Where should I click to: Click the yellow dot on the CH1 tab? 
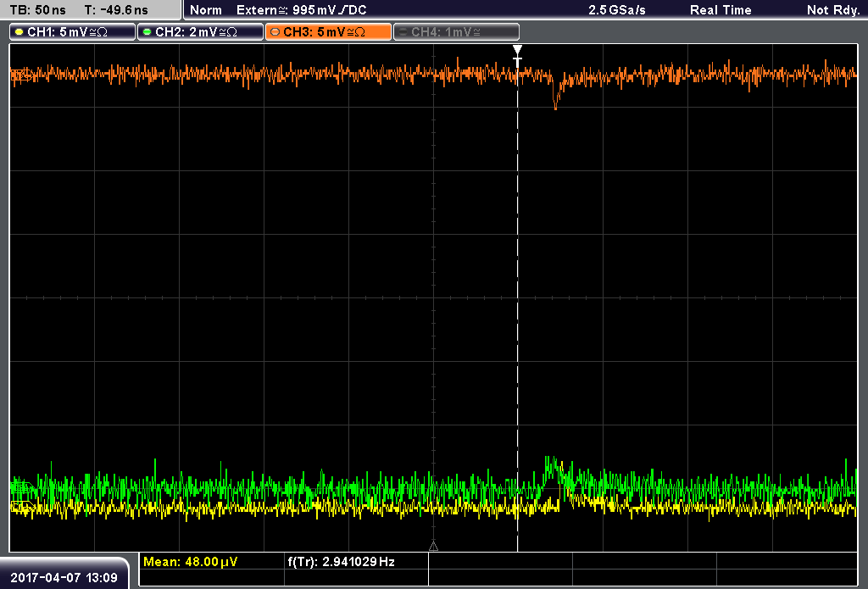[x=19, y=32]
